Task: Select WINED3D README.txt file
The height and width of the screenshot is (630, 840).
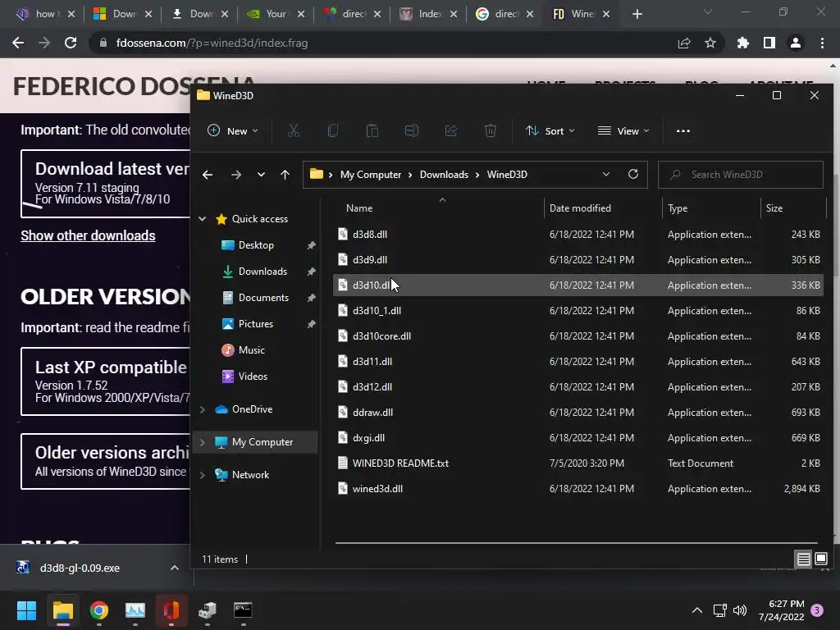Action: [x=578, y=463]
